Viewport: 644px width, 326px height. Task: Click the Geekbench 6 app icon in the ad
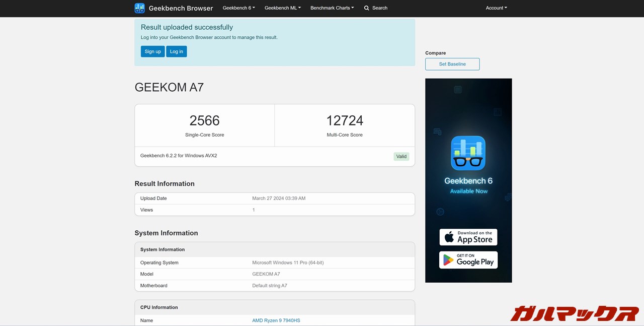468,153
